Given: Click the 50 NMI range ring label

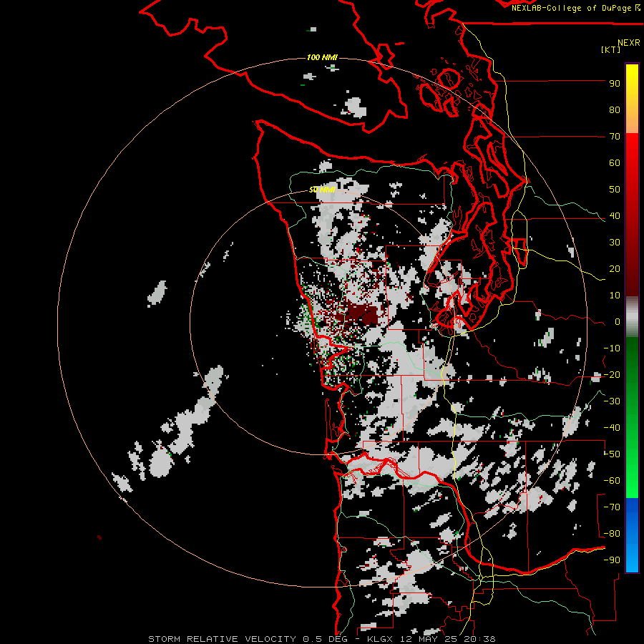Looking at the screenshot, I should [x=322, y=190].
